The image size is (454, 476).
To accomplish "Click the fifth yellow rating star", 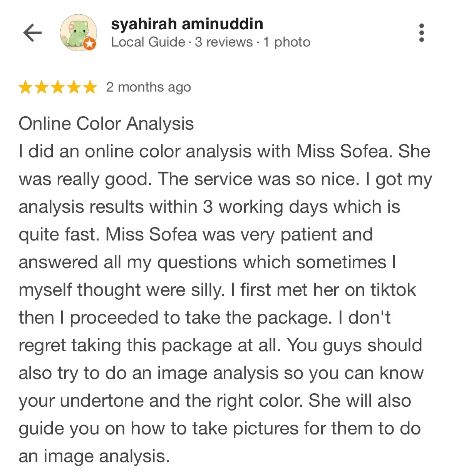I will click(x=90, y=87).
